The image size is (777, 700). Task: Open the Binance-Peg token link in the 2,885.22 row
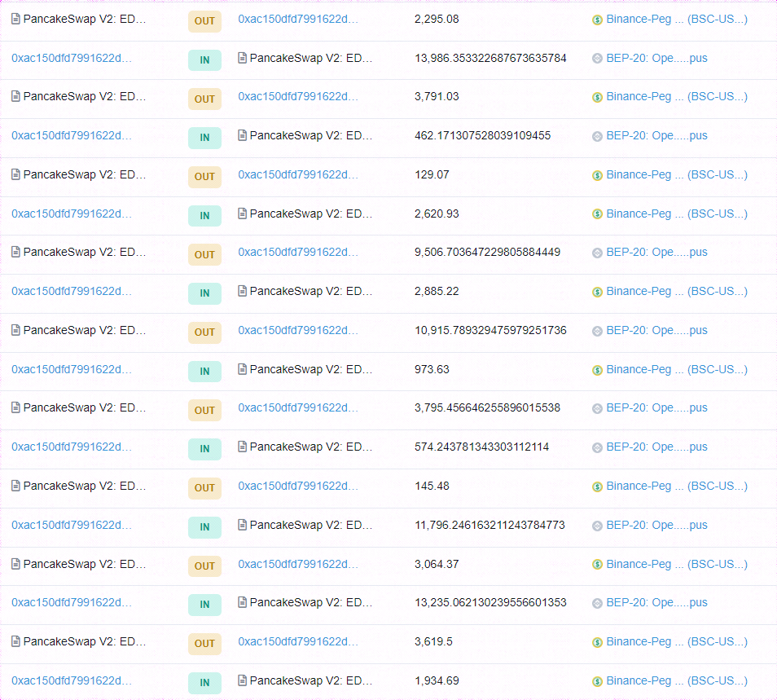pyautogui.click(x=677, y=291)
